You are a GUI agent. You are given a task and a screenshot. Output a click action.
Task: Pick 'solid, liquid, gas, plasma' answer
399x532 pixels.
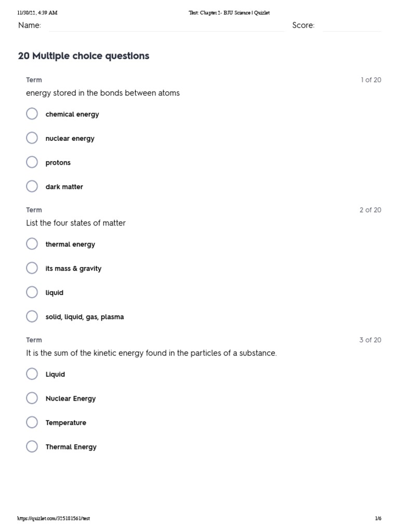pyautogui.click(x=32, y=316)
